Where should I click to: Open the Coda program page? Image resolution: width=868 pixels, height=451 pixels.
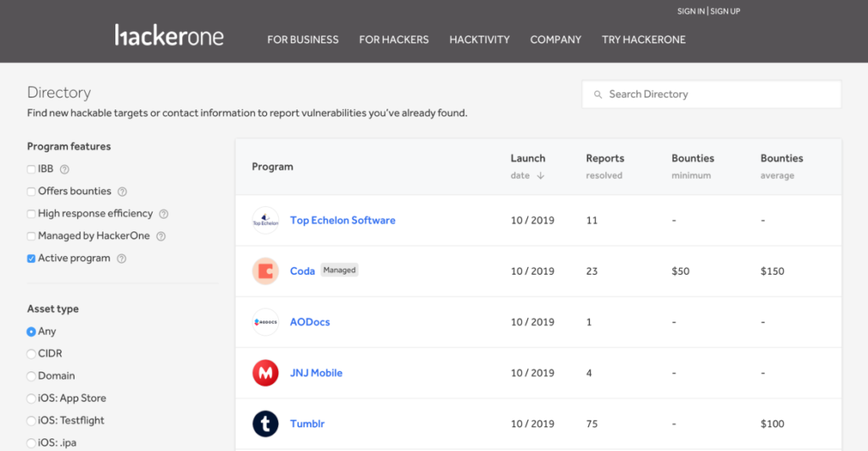[303, 271]
